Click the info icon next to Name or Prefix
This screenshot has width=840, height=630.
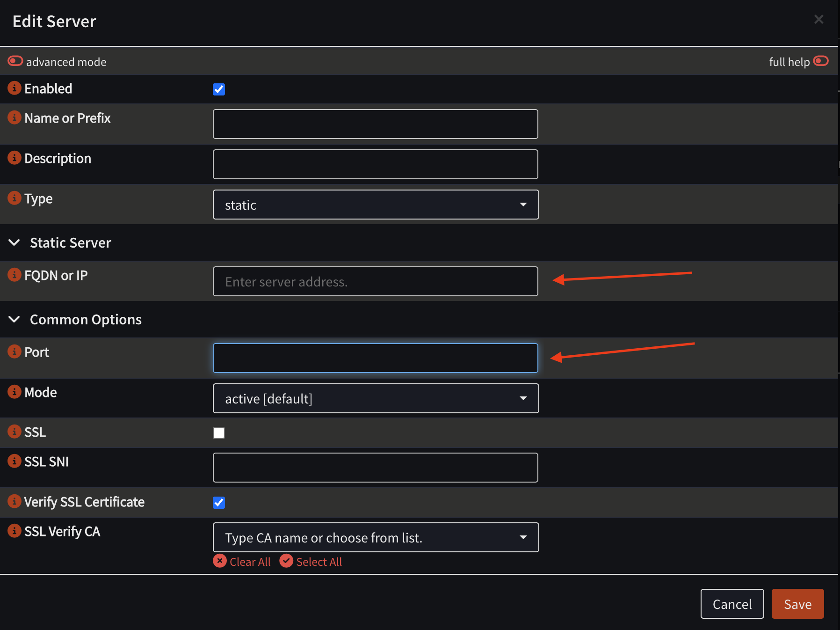(x=14, y=118)
